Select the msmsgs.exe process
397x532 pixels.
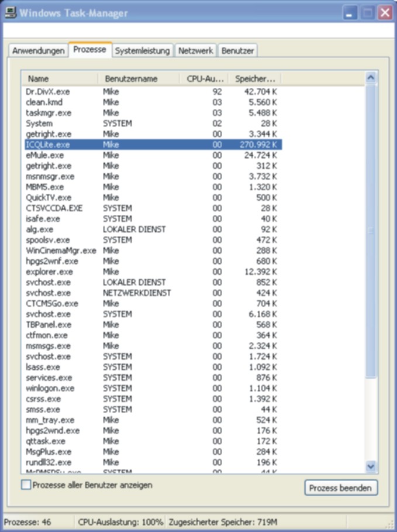point(153,346)
